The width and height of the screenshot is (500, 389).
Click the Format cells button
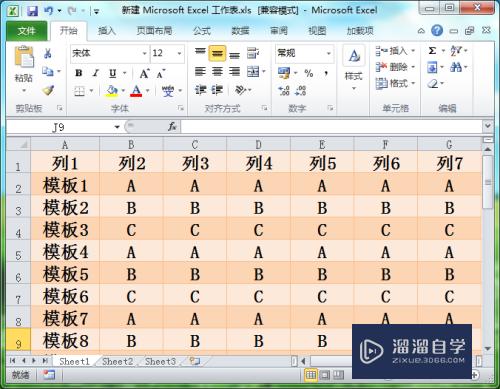(395, 83)
